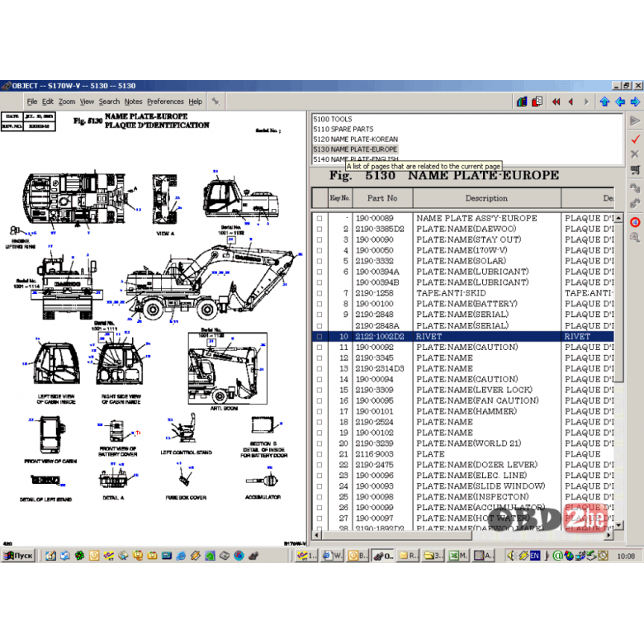Click parts table scrollbar up arrow
The image size is (644, 644).
pyautogui.click(x=619, y=217)
